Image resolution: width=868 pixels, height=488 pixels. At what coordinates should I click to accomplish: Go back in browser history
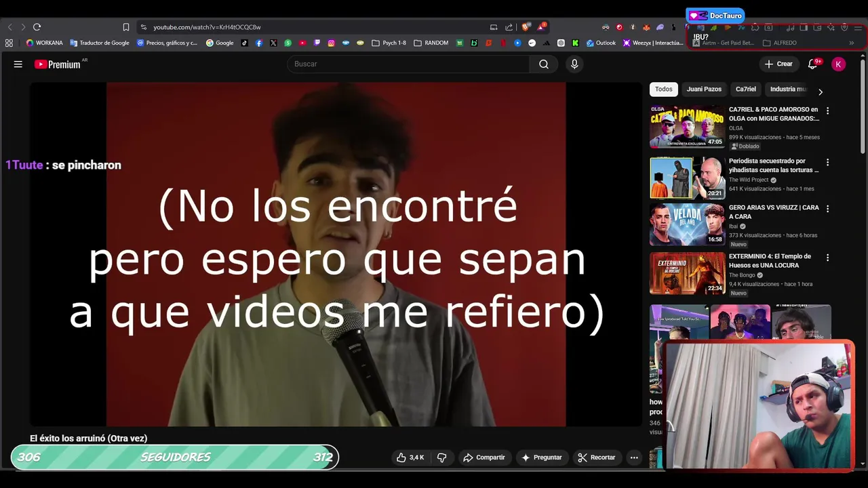click(9, 27)
